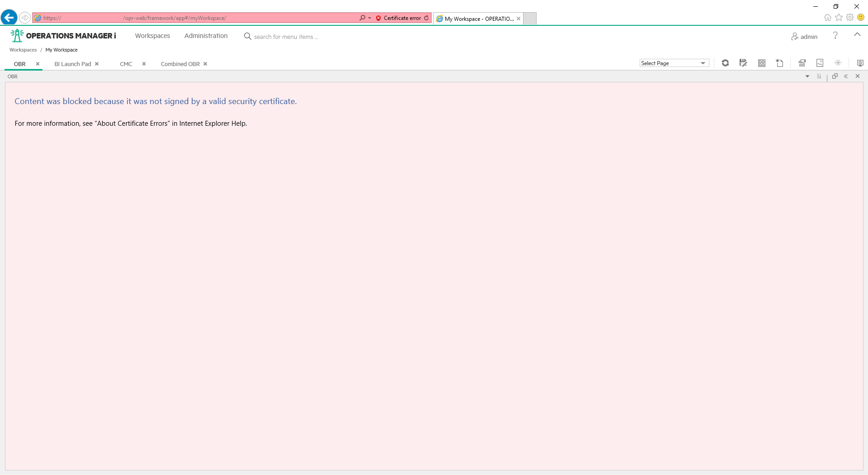Open the Administration menu
Screen dimensions: 868x475
[206, 36]
